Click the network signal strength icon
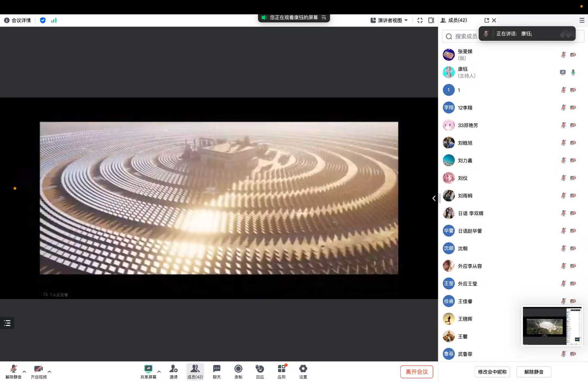588x382 pixels. tap(54, 20)
